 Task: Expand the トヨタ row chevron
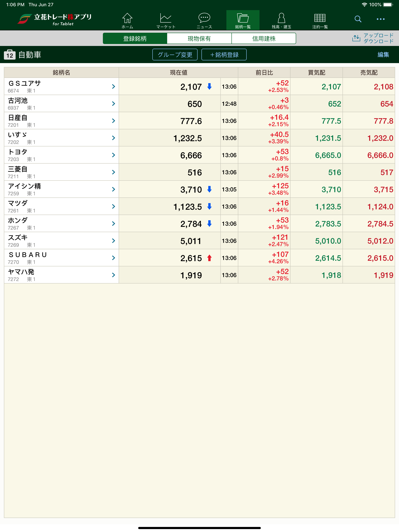pos(114,155)
